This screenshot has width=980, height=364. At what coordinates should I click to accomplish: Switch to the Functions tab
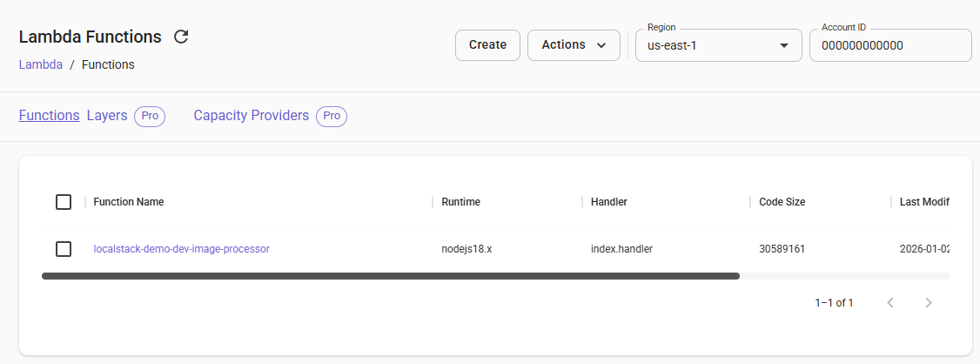pos(49,116)
